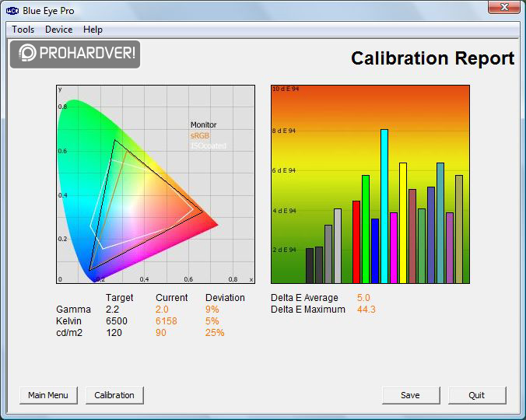The image size is (526, 420).
Task: Click the Target column header
Action: tap(119, 298)
